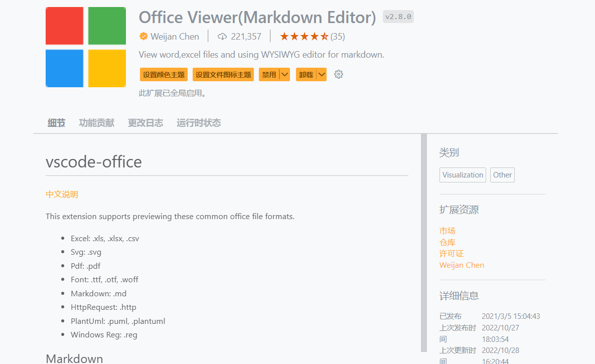Click the last updated date 2022/10/28
Image resolution: width=595 pixels, height=364 pixels.
(501, 350)
